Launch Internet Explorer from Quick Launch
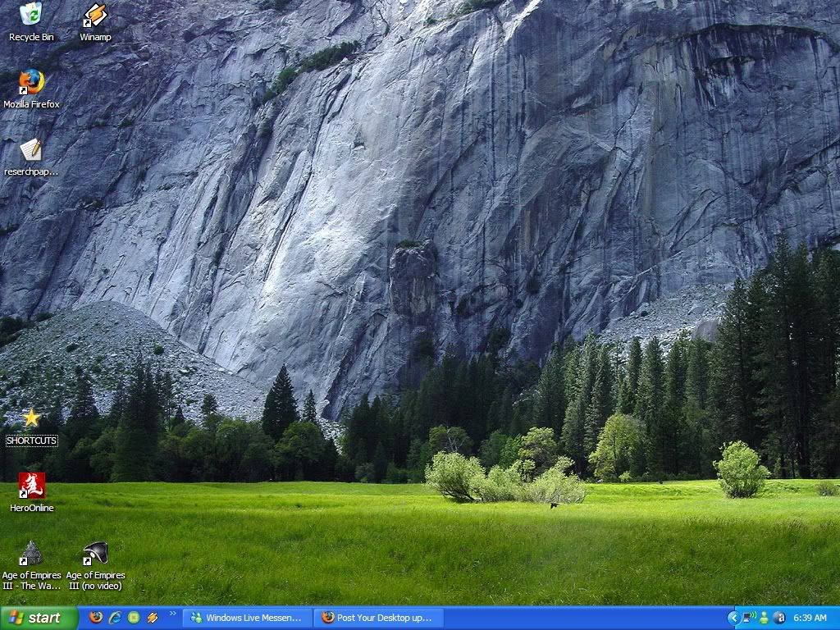The image size is (840, 630). tap(115, 617)
